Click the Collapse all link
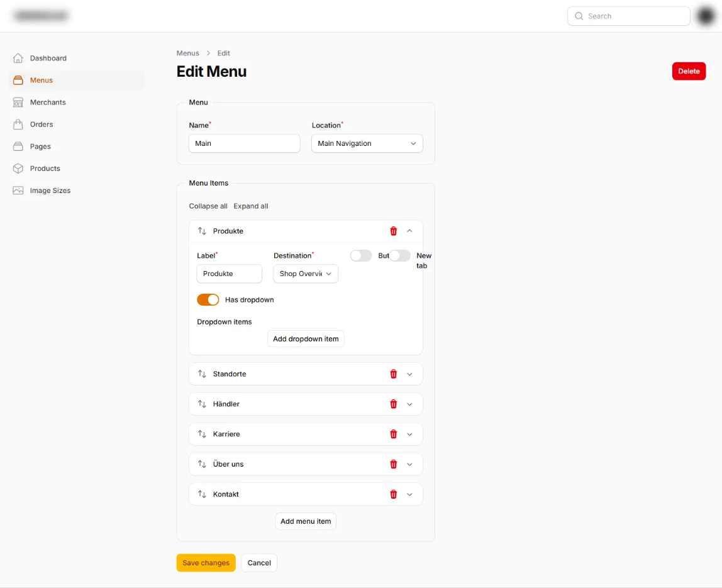722x588 pixels. (x=208, y=206)
